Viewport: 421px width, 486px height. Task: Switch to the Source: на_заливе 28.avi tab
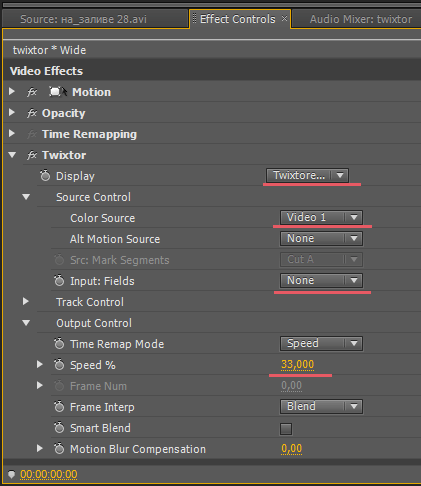pyautogui.click(x=95, y=19)
